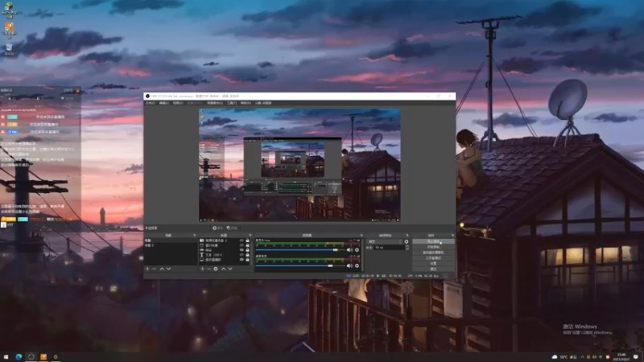This screenshot has height=362, width=644.
Task: Lock the Display Capture source
Action: (247, 260)
